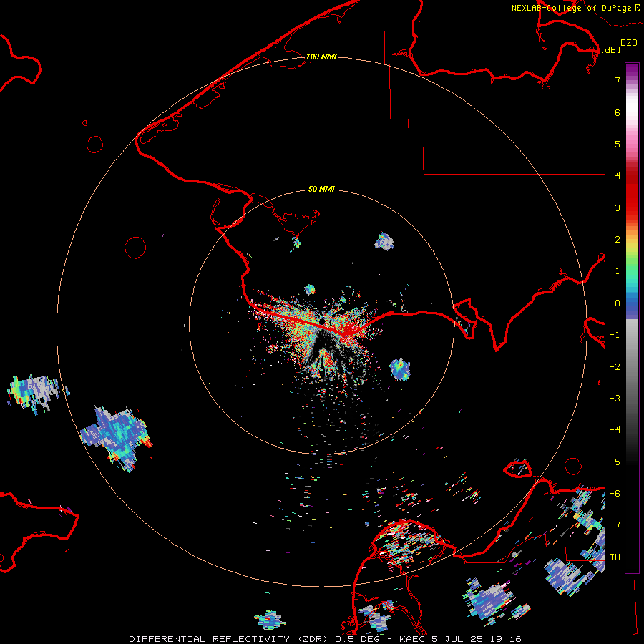Click the "100 NMI" range ring label

(321, 57)
